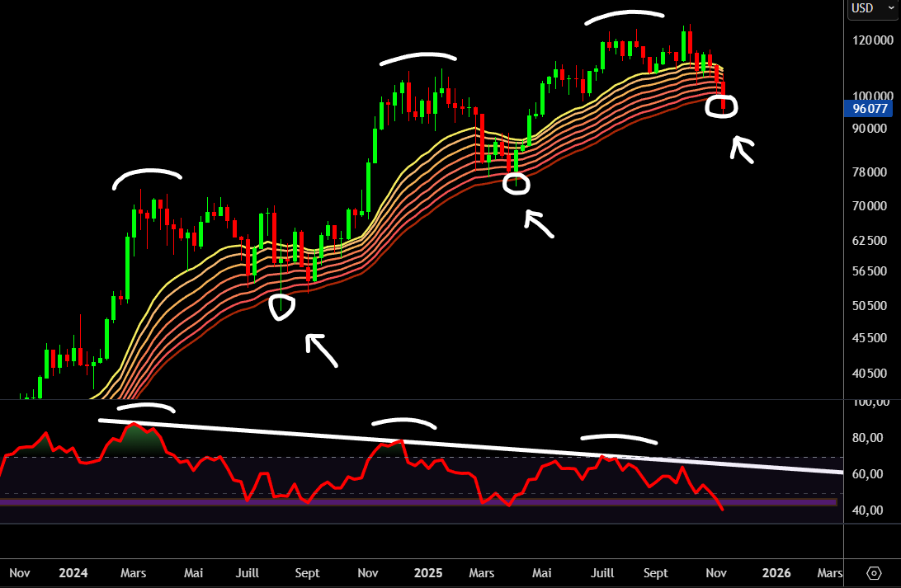Click the 56 500 price axis label

click(x=870, y=271)
